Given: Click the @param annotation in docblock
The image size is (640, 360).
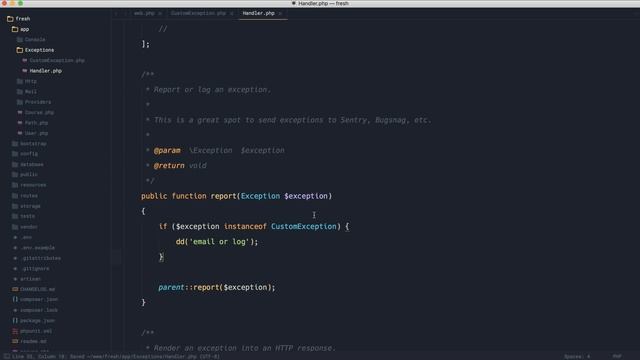Looking at the screenshot, I should pyautogui.click(x=167, y=151).
